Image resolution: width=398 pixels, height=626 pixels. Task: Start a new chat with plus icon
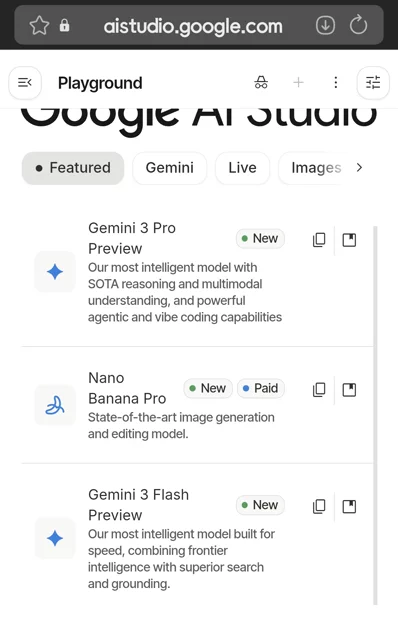pyautogui.click(x=298, y=83)
